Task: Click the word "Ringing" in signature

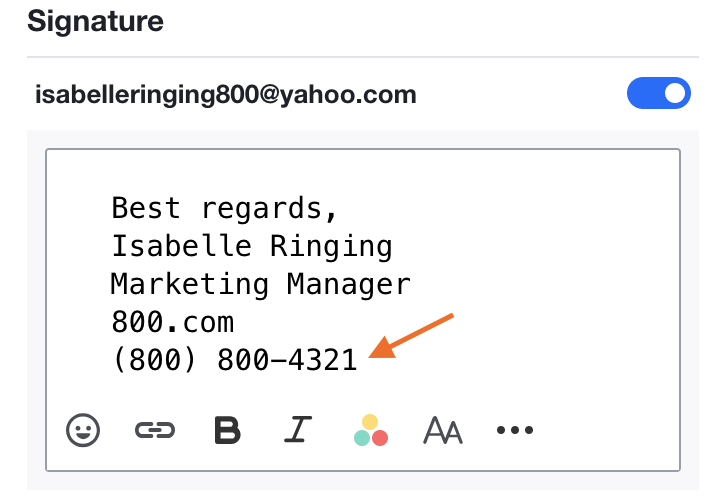Action: 331,246
